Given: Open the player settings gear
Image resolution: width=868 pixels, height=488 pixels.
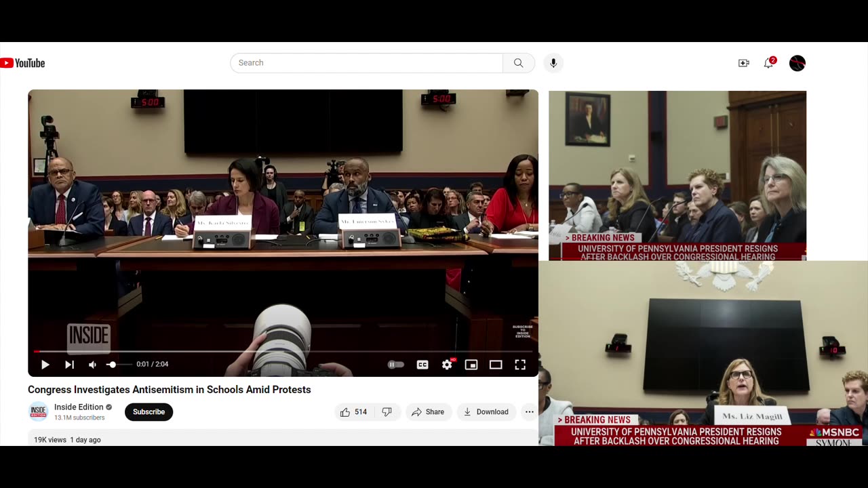Looking at the screenshot, I should [447, 365].
